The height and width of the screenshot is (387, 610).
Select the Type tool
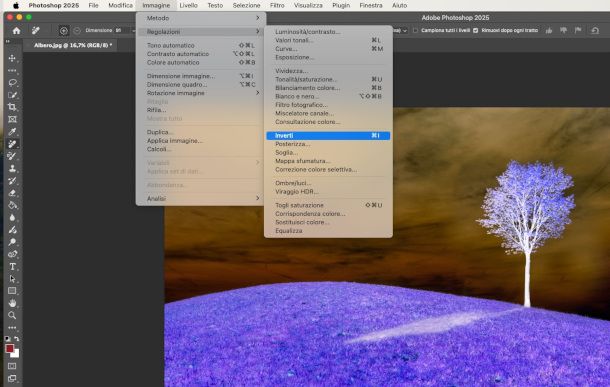click(x=12, y=267)
